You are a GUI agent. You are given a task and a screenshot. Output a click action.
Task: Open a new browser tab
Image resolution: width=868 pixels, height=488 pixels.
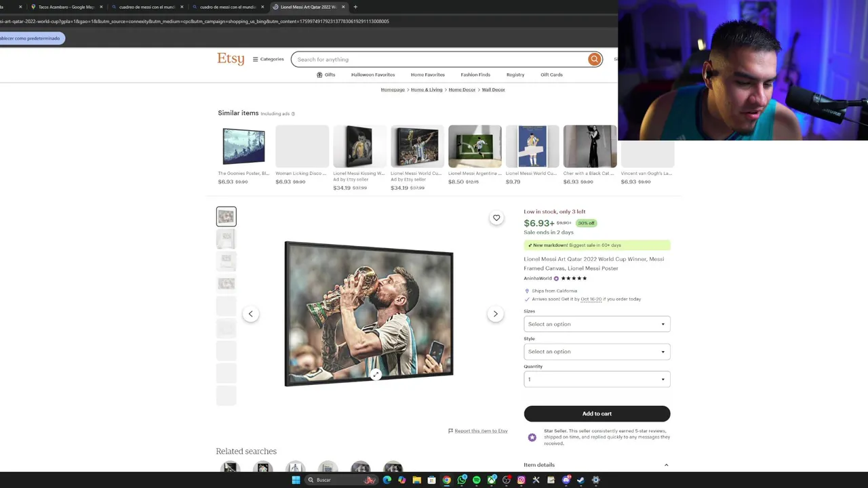(355, 7)
